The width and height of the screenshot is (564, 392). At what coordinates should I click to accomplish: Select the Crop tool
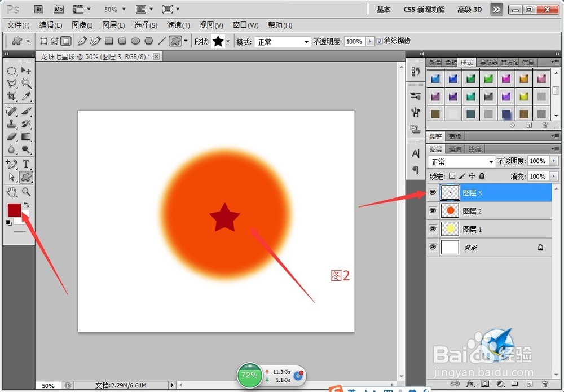11,96
